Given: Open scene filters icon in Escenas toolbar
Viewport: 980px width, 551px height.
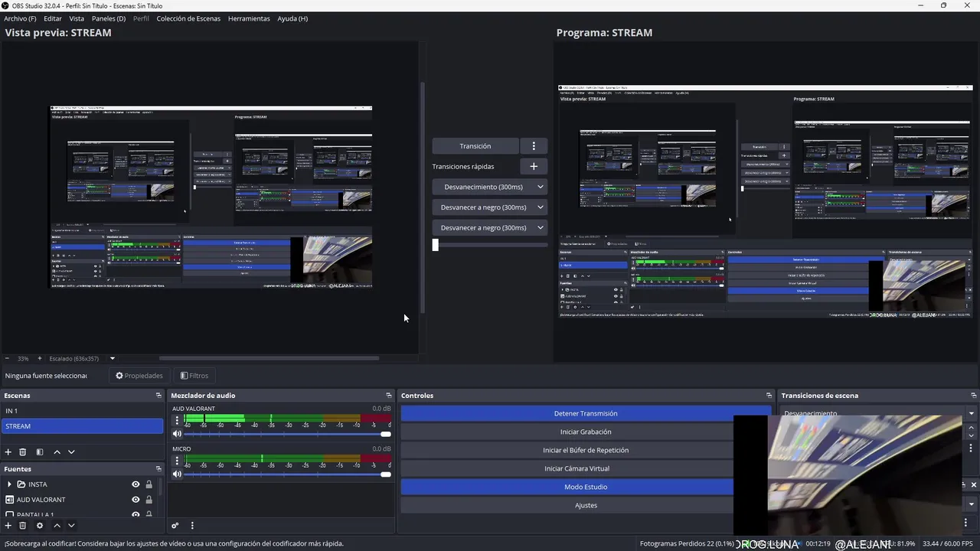Looking at the screenshot, I should pos(40,452).
